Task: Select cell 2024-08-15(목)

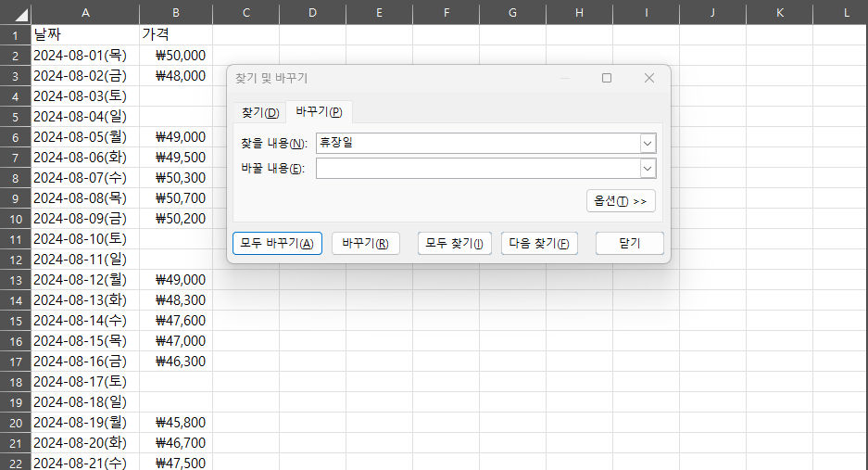Action: pos(85,341)
